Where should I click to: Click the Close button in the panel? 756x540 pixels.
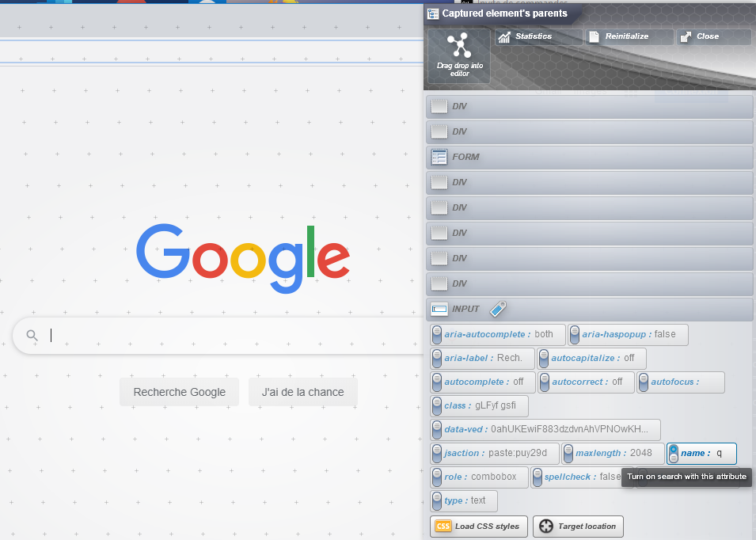pyautogui.click(x=714, y=36)
